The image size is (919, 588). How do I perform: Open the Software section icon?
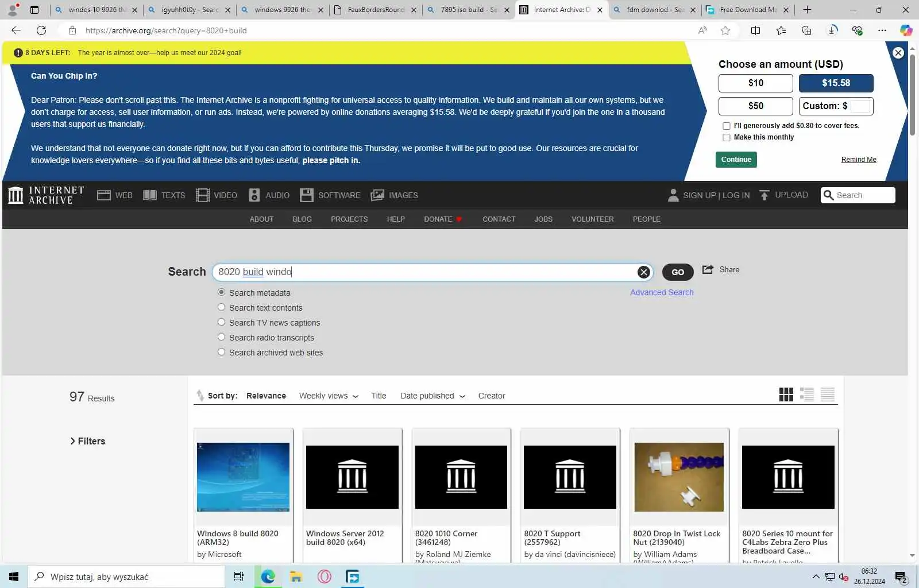click(307, 195)
